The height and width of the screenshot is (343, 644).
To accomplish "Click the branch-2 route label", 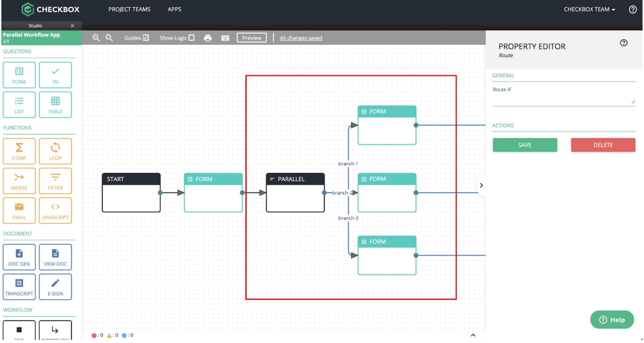I will click(342, 193).
